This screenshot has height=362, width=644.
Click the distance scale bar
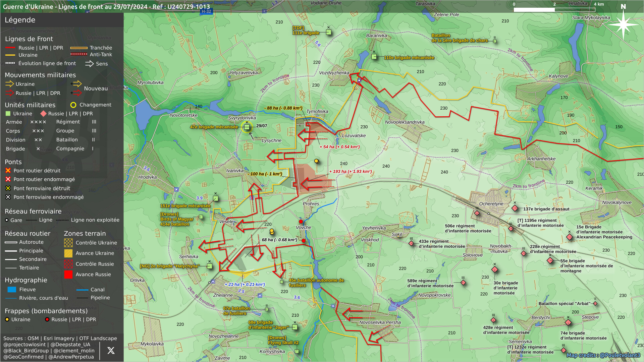[554, 9]
